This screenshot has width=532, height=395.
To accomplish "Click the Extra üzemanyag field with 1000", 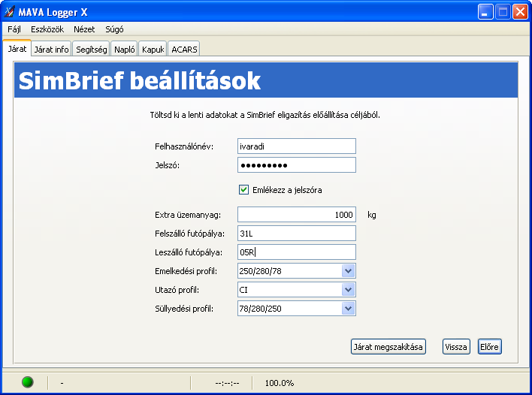I will click(x=297, y=214).
